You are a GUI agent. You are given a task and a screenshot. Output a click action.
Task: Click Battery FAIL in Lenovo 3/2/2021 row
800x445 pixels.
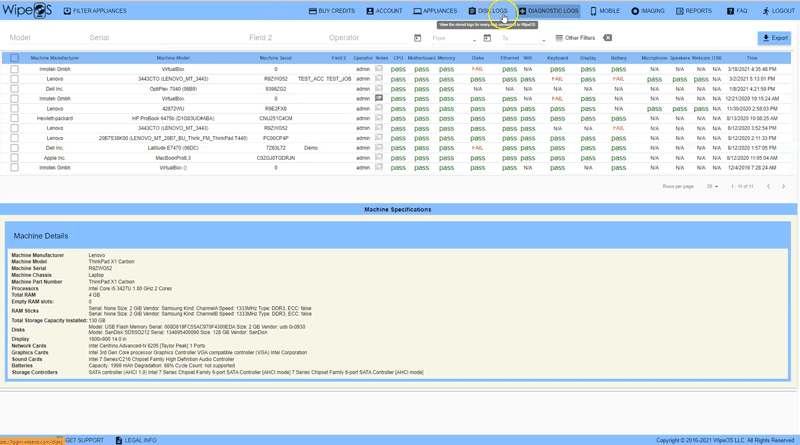(x=618, y=79)
